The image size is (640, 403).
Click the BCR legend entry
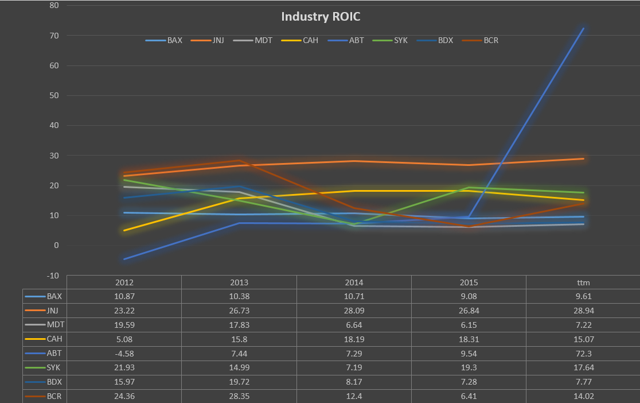pyautogui.click(x=480, y=40)
